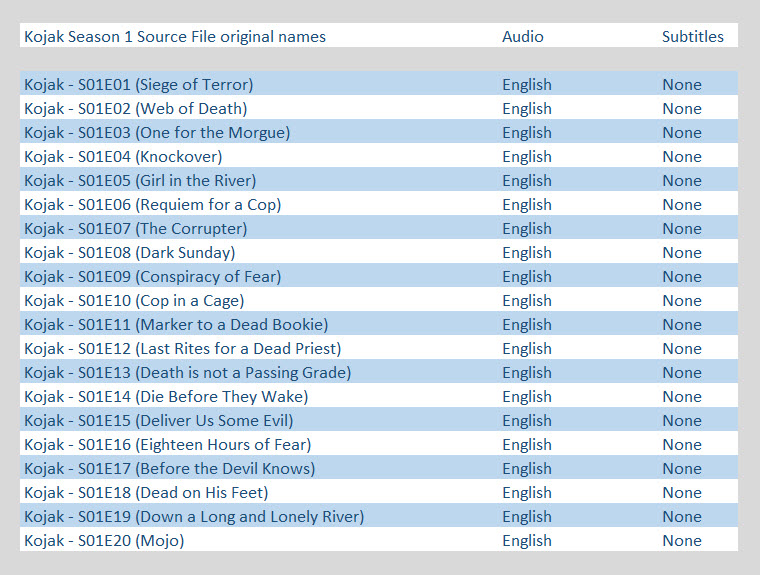760x575 pixels.
Task: Select "Kojak - S01E05 (Girl in the River)"
Action: tap(140, 180)
